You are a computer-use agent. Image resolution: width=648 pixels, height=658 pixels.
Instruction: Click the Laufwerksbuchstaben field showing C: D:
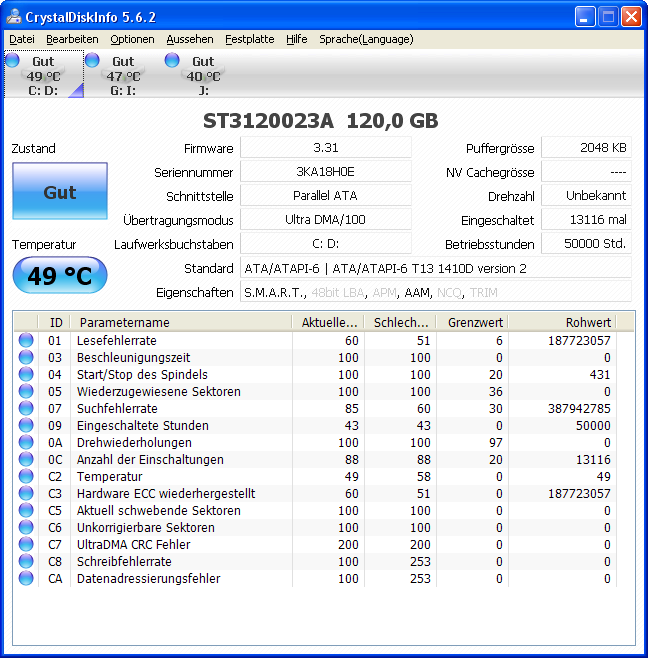pos(326,243)
